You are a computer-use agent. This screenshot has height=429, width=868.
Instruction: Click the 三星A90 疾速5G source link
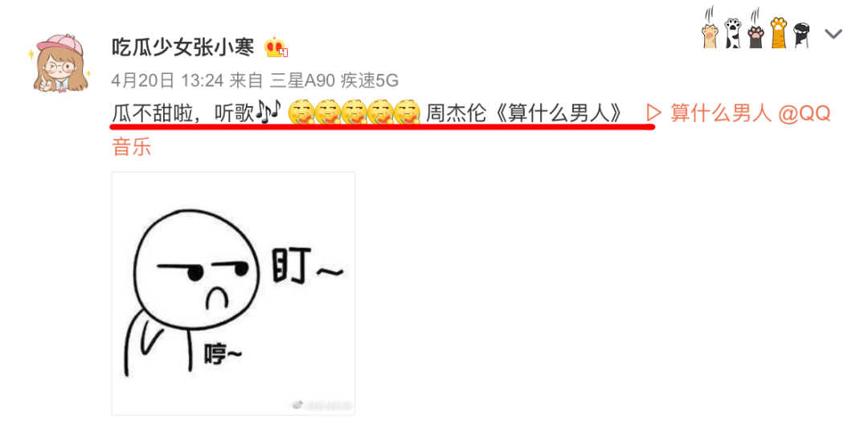[334, 81]
